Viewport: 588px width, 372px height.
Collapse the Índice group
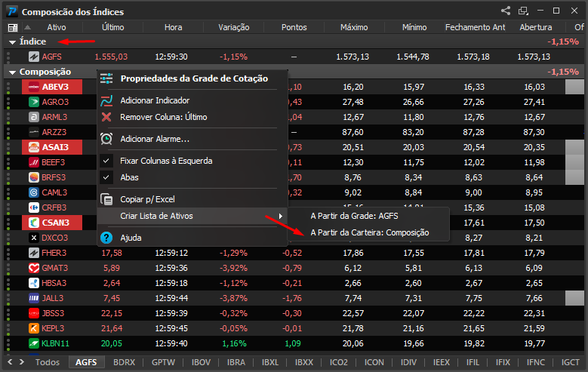tap(12, 42)
